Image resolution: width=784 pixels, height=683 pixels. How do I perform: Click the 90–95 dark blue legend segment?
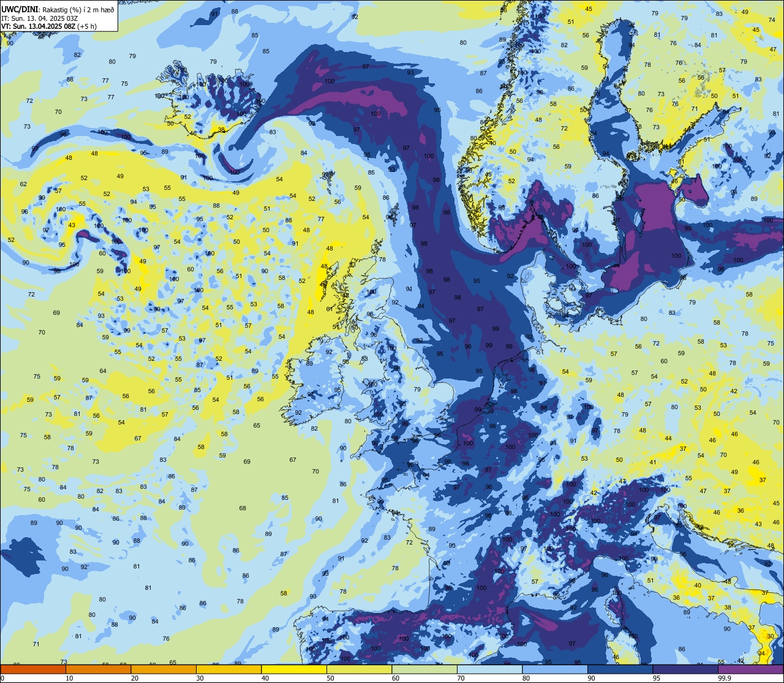tap(620, 669)
